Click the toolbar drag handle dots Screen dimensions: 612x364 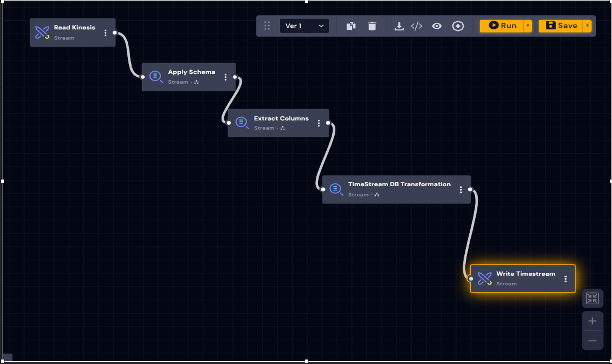coord(267,26)
